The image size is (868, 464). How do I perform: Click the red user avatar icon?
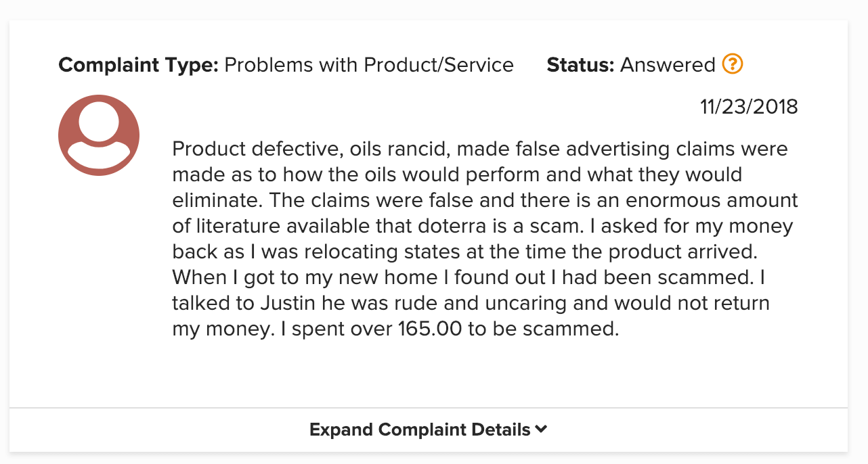99,135
